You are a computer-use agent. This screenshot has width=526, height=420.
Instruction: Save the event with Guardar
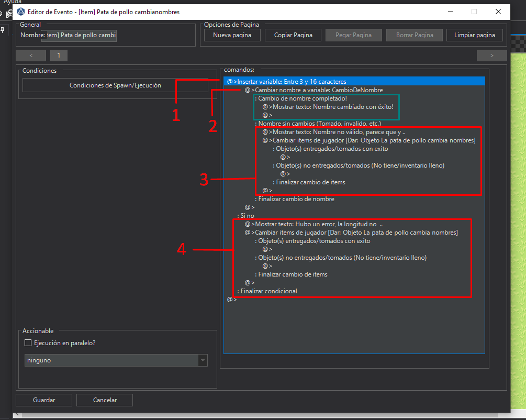coord(44,400)
